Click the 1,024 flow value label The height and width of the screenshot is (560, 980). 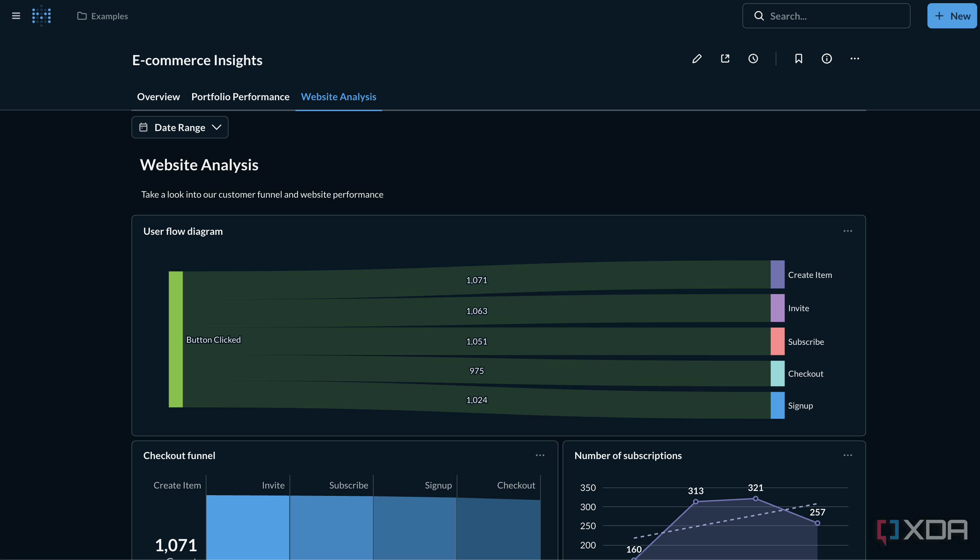pyautogui.click(x=477, y=400)
